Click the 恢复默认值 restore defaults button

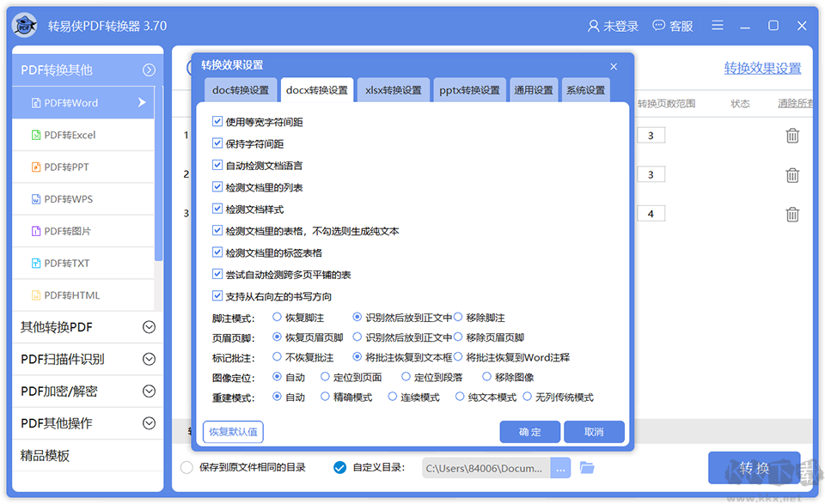pyautogui.click(x=234, y=432)
